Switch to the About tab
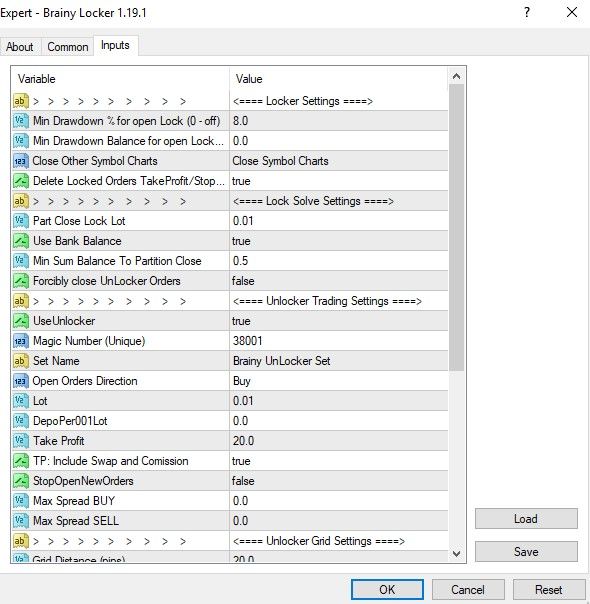 pyautogui.click(x=20, y=47)
